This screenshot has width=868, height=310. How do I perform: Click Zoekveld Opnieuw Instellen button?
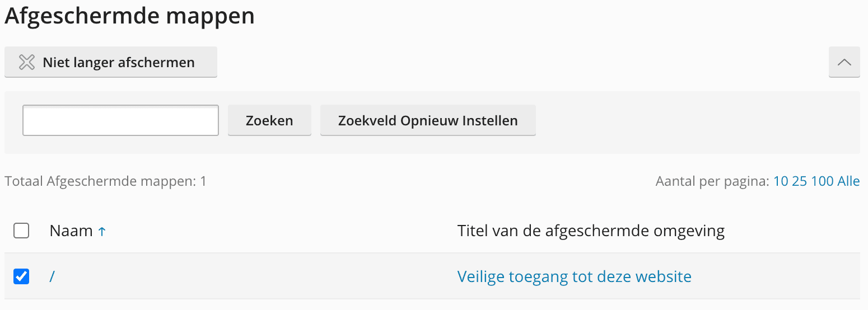[x=428, y=120]
